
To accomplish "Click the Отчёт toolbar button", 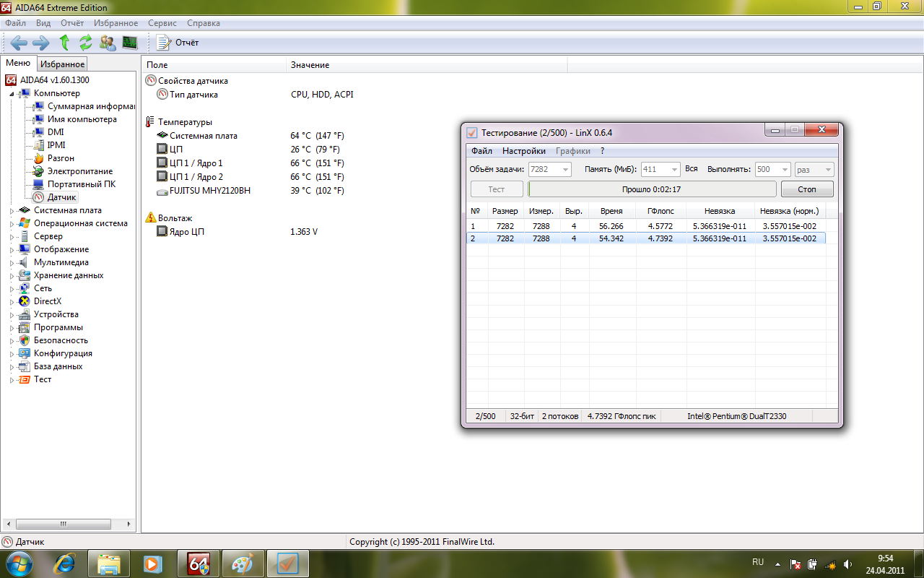I will pyautogui.click(x=178, y=43).
